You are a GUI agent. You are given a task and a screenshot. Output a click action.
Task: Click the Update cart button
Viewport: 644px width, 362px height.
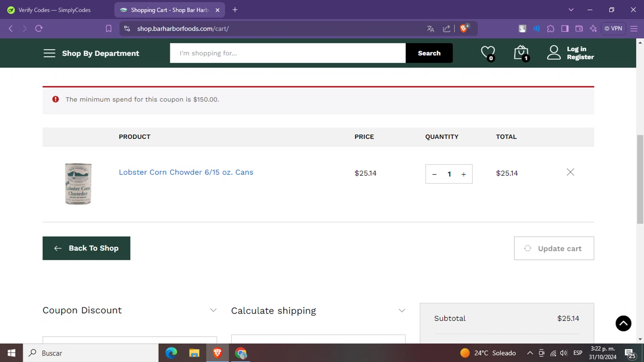[x=554, y=248]
